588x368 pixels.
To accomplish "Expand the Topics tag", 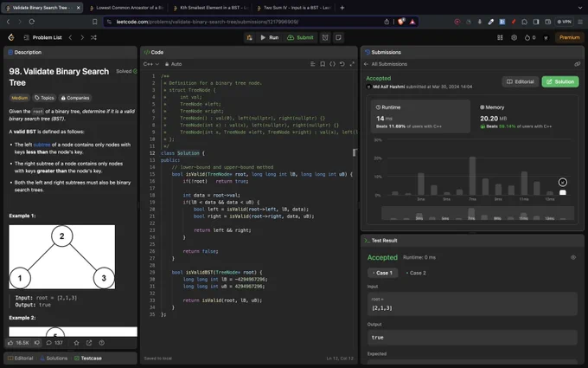I will point(44,98).
